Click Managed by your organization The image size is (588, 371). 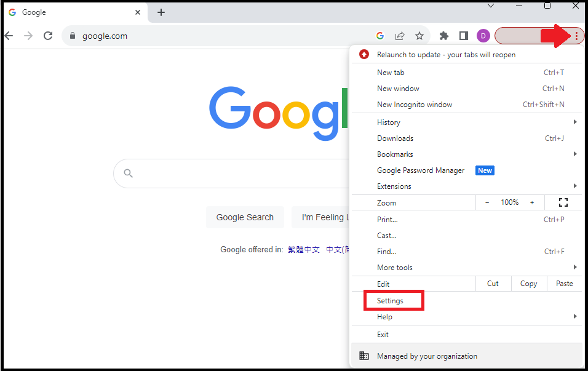(467, 356)
